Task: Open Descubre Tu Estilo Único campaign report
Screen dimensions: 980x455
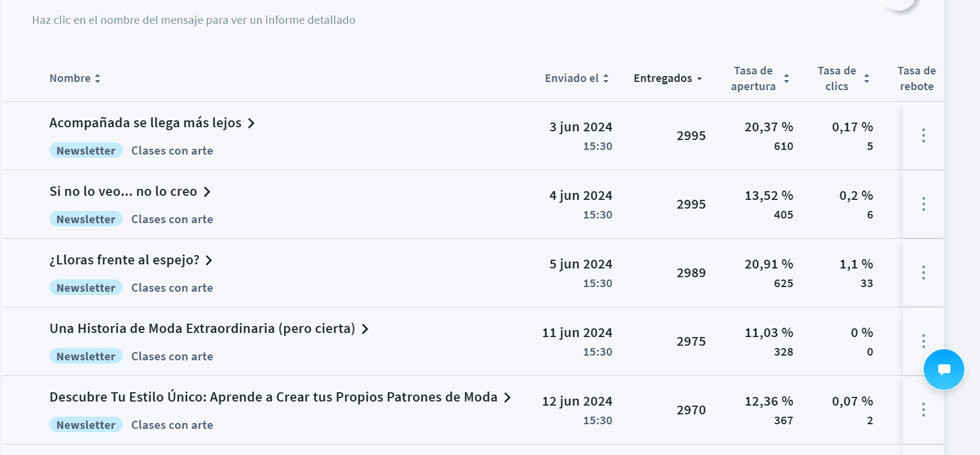Action: (273, 397)
